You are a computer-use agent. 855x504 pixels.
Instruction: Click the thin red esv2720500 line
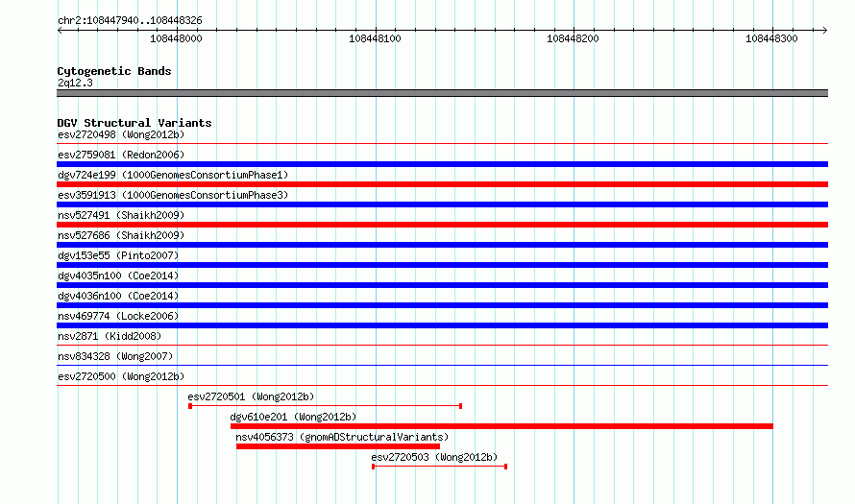[442, 385]
